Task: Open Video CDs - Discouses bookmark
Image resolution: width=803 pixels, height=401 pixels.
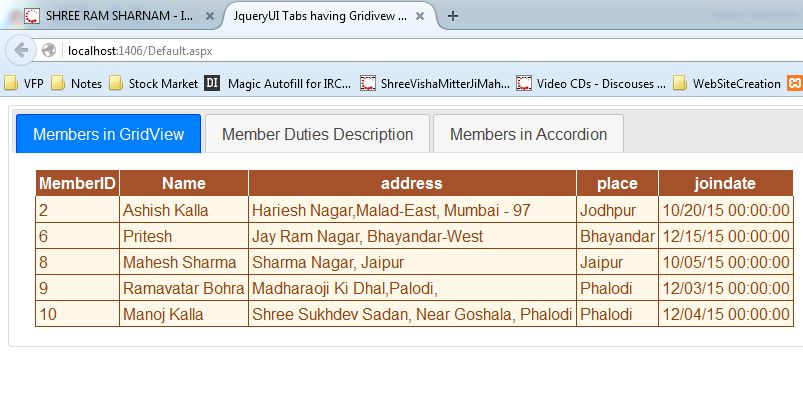Action: coord(592,84)
